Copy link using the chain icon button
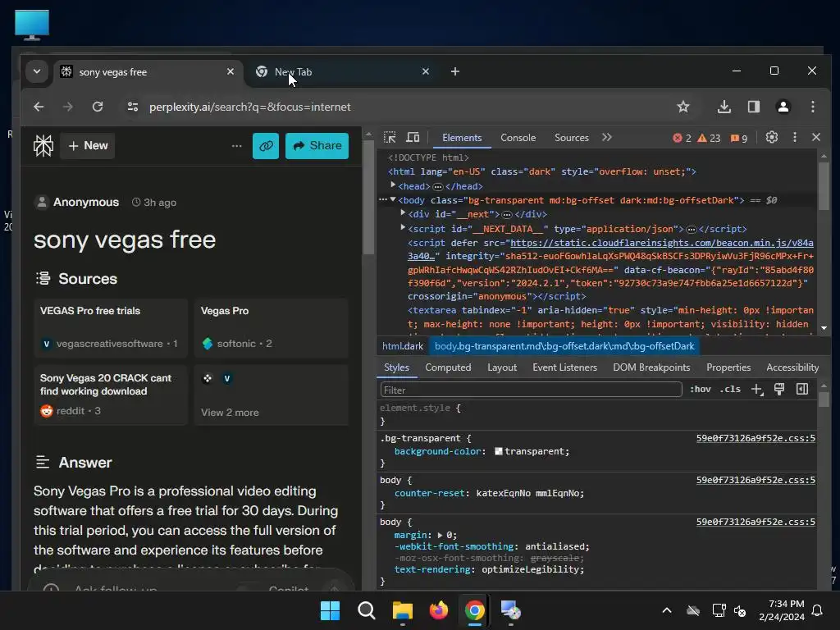 tap(266, 146)
